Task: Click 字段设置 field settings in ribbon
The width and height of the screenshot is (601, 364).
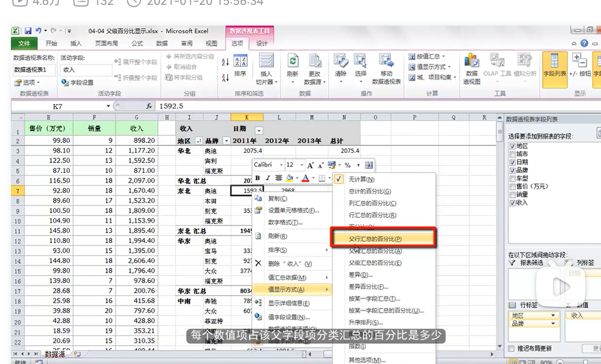Action: pyautogui.click(x=78, y=82)
